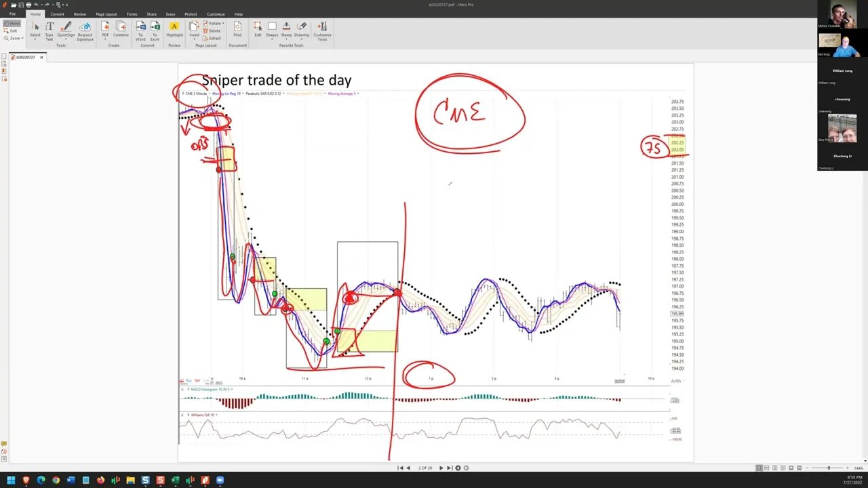The image size is (868, 488).
Task: Select the Hand tool
Action: [x=12, y=24]
